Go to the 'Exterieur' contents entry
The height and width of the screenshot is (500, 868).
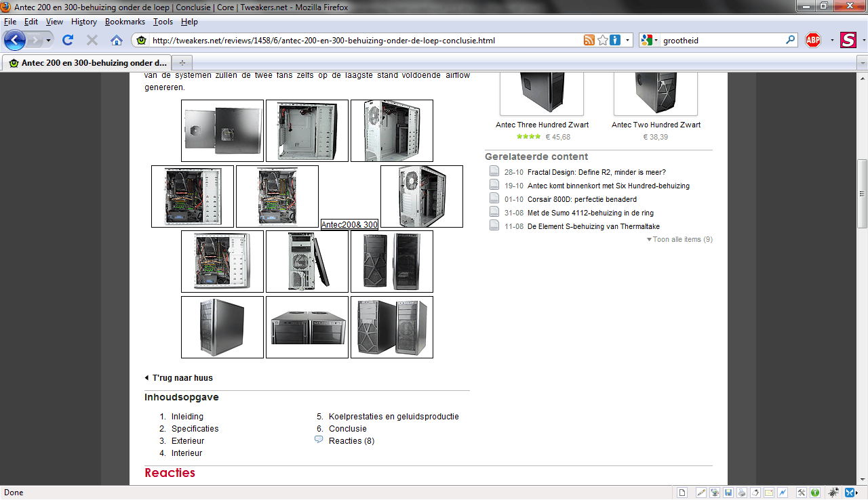[x=188, y=441]
